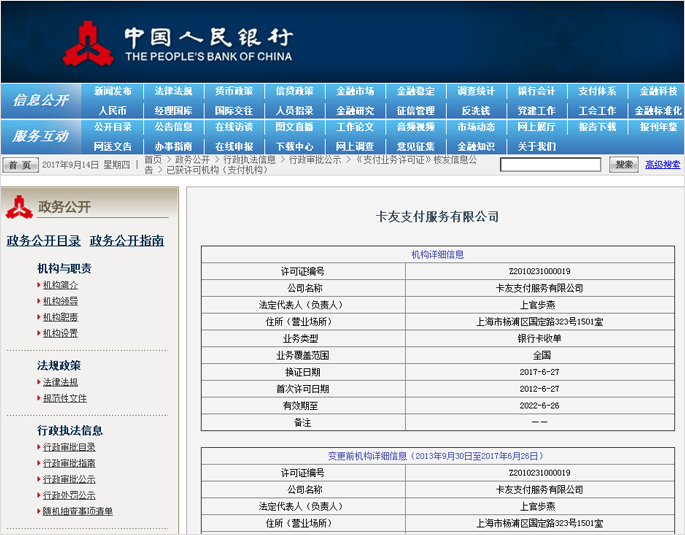Click the 首页 button in toolbar

tap(21, 165)
